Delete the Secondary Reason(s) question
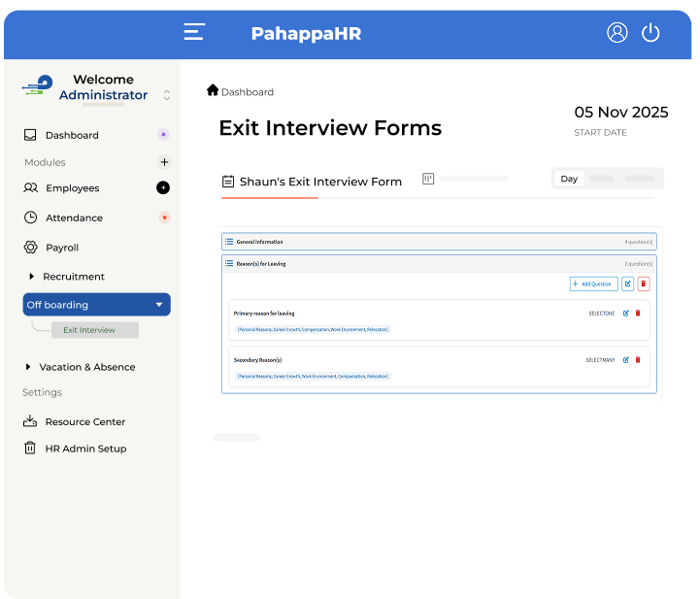Viewport: 700px width, 599px height. pyautogui.click(x=638, y=359)
